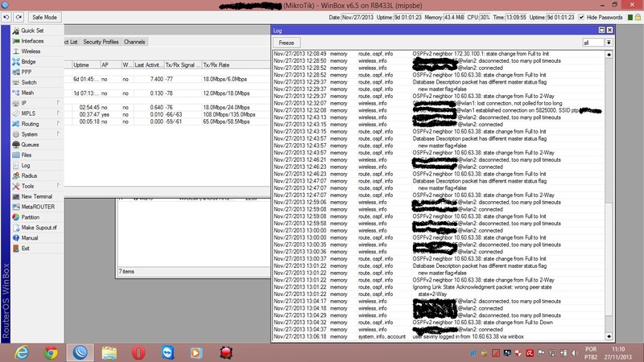The height and width of the screenshot is (362, 644).
Task: Click the redo arrow in toolbar
Action: [19, 17]
